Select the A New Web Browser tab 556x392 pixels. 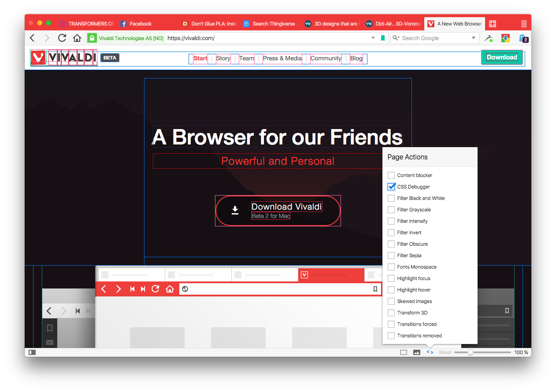click(455, 24)
